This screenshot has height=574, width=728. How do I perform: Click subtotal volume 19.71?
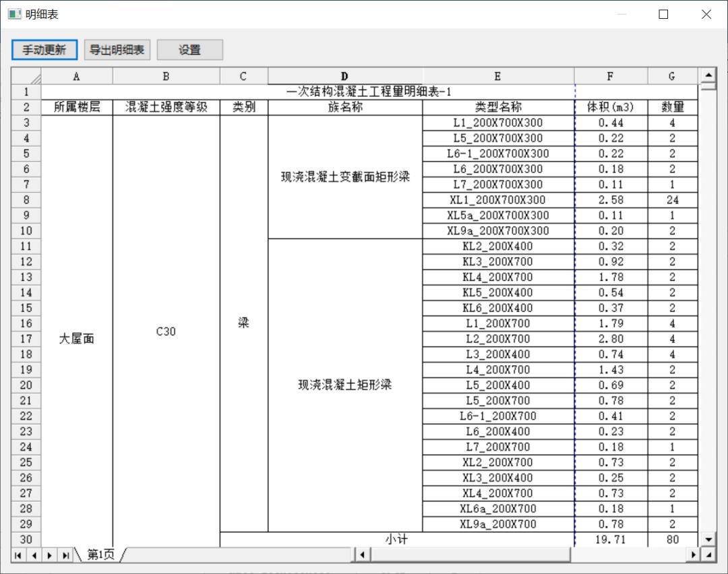click(611, 539)
